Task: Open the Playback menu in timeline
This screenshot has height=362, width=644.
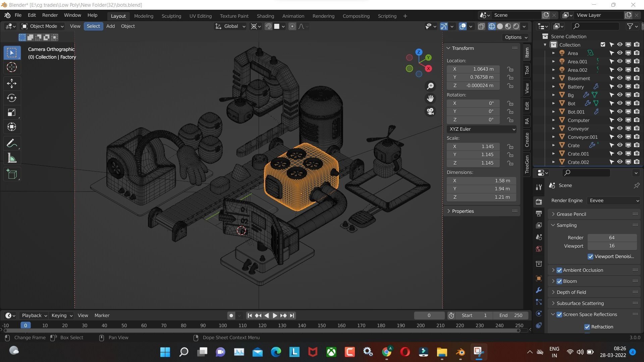Action: [34, 315]
